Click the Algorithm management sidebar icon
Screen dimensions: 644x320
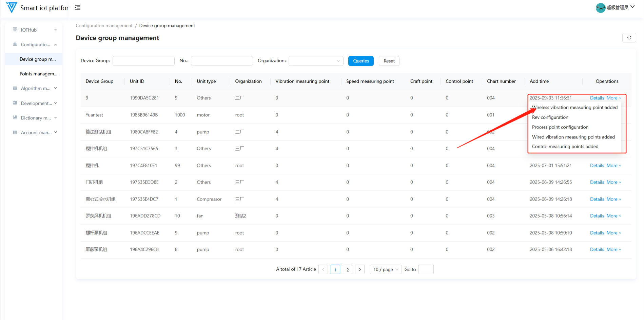point(15,88)
